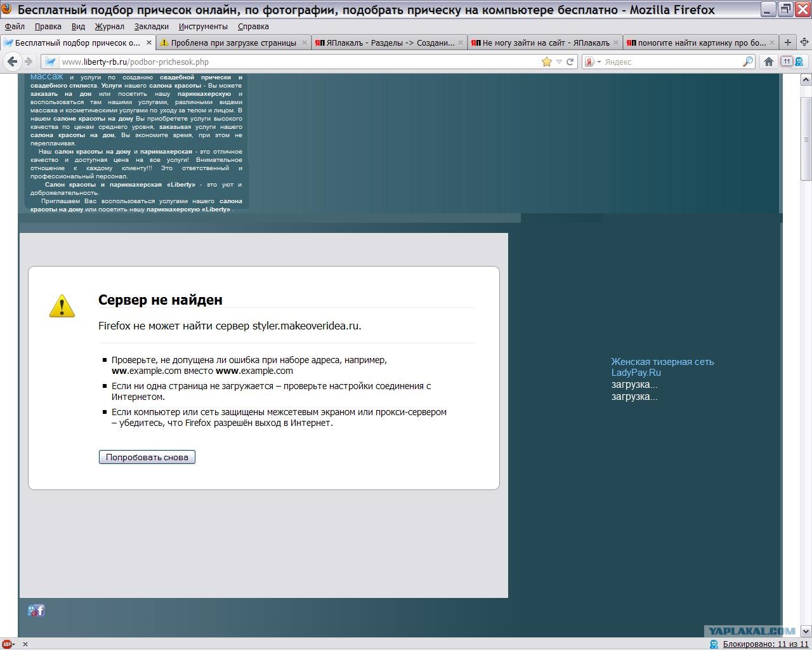The width and height of the screenshot is (812, 650).
Task: Click the Back navigation arrow
Action: 12,62
